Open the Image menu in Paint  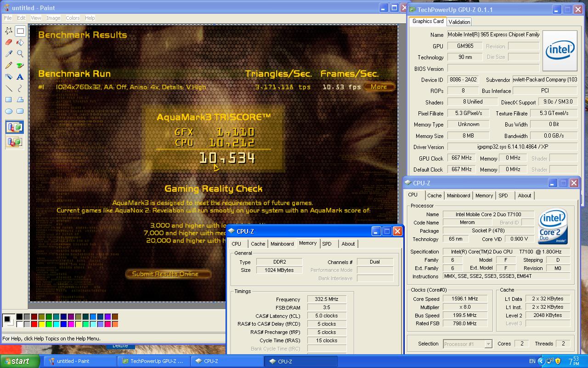click(x=53, y=18)
